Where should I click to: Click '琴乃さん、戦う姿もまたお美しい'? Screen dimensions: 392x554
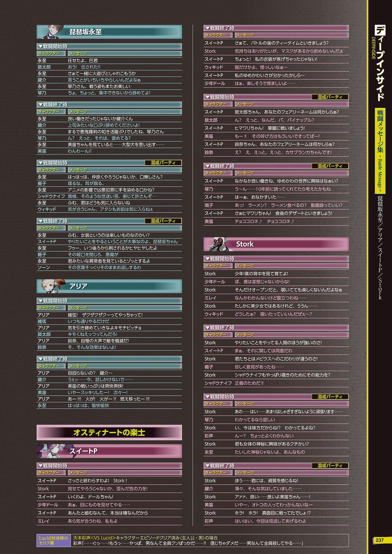(99, 86)
